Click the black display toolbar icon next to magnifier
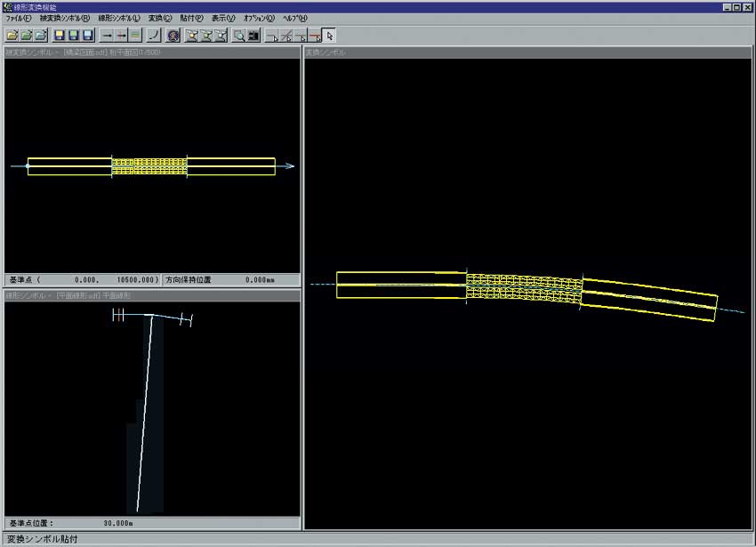The height and width of the screenshot is (547, 756). (x=253, y=36)
